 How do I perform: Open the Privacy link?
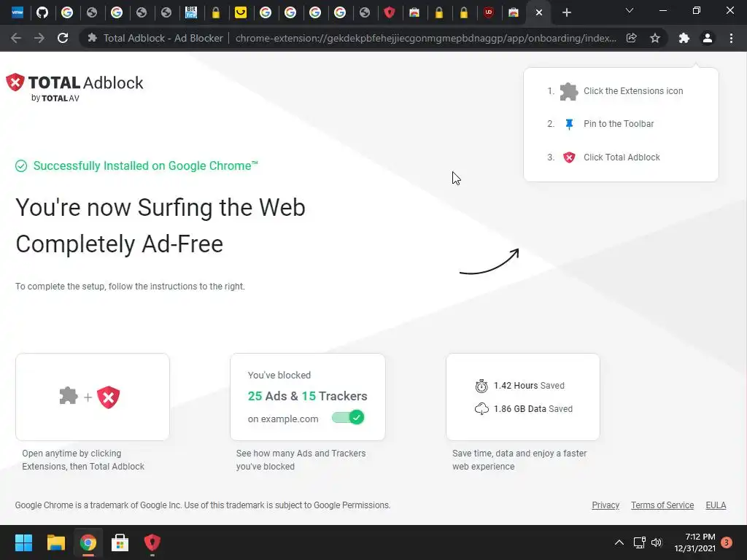(605, 505)
